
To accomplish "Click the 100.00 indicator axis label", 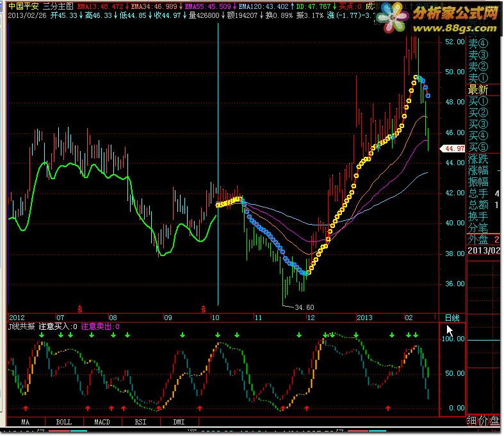I will tap(453, 339).
